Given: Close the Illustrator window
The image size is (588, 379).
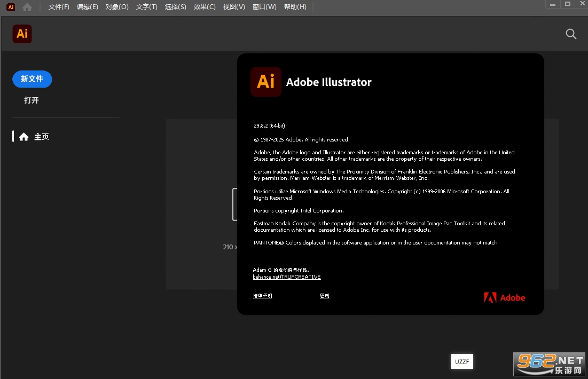Looking at the screenshot, I should [x=582, y=4].
